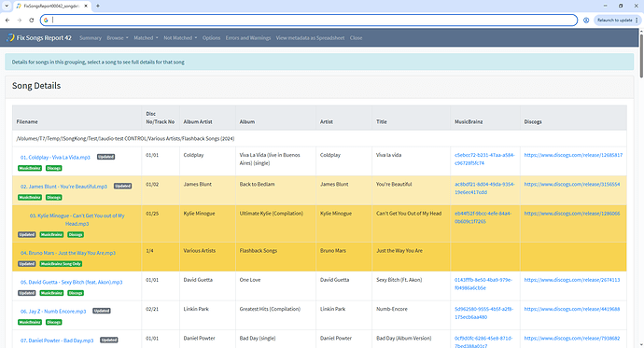Open a new tab with the plus icon
This screenshot has width=644, height=348.
point(98,6)
